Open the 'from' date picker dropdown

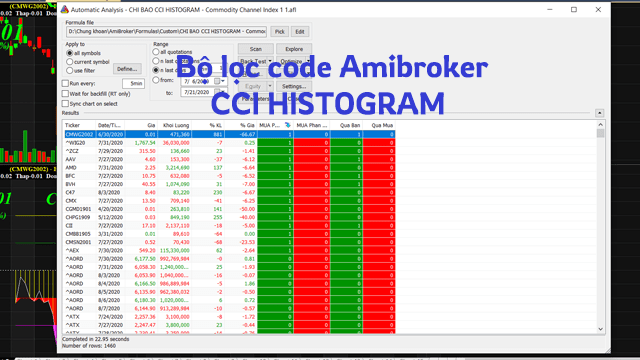(223, 81)
